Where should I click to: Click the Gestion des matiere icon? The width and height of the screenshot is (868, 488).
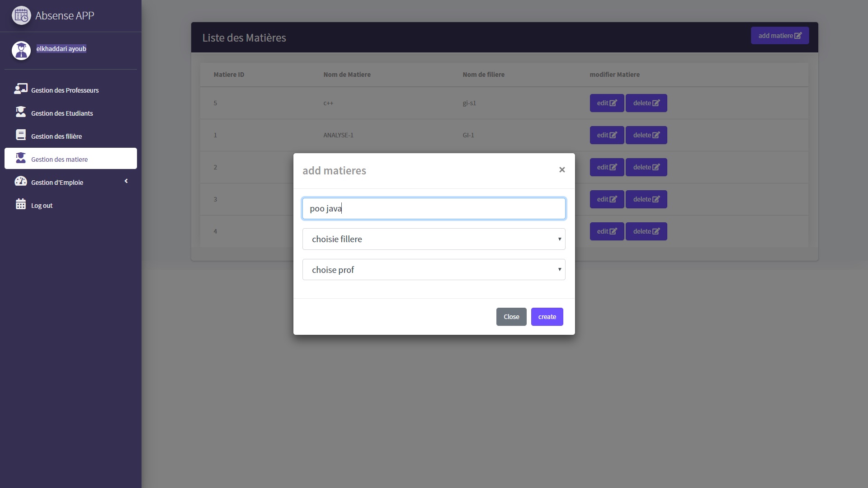coord(21,158)
